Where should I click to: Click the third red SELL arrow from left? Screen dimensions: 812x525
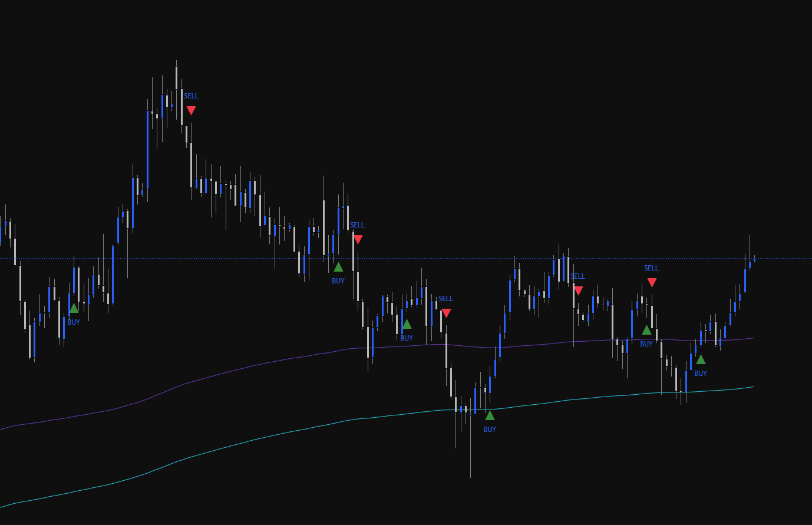click(446, 313)
